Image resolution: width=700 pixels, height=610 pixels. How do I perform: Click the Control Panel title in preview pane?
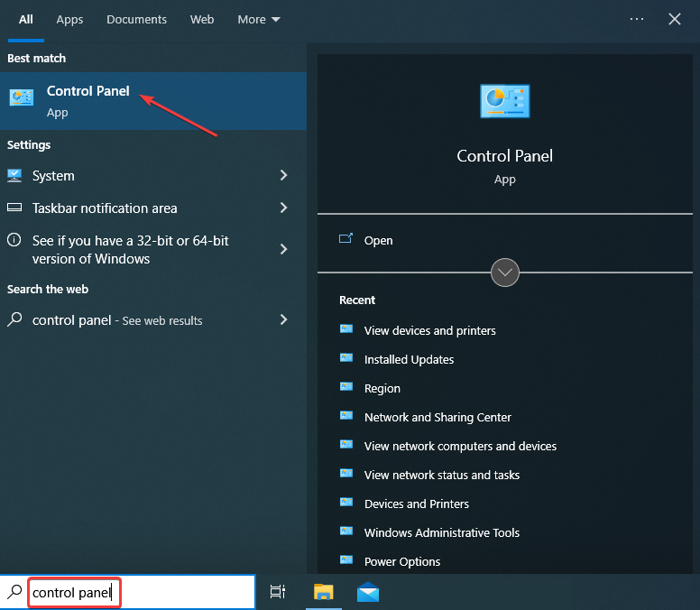pos(504,156)
